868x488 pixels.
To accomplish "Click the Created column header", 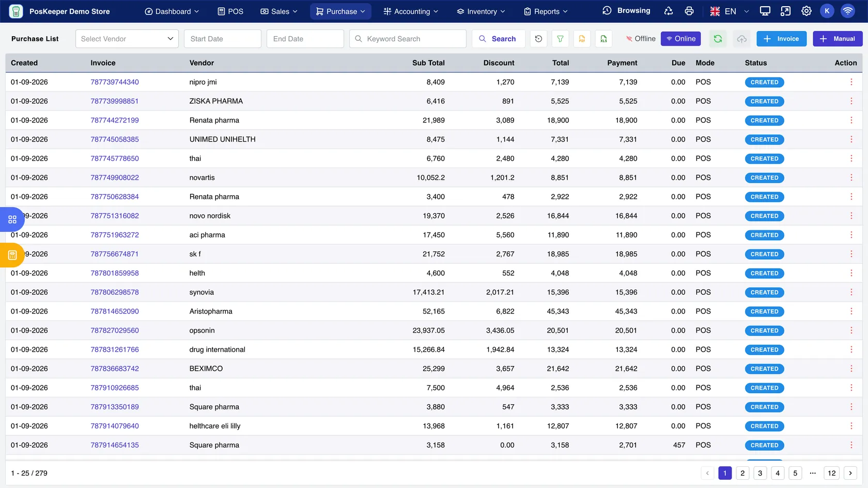I will click(x=24, y=63).
